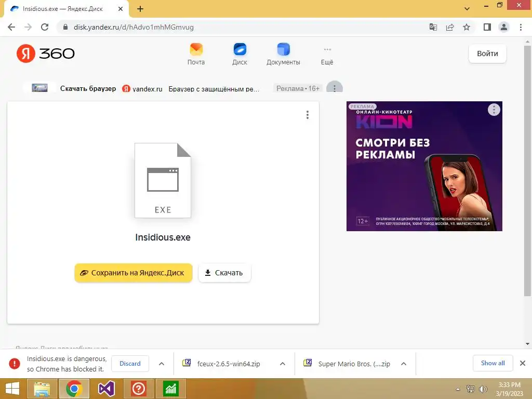Screen dimensions: 532x399
Task: Expand Super Mario Bros. zip download options
Action: pyautogui.click(x=403, y=364)
